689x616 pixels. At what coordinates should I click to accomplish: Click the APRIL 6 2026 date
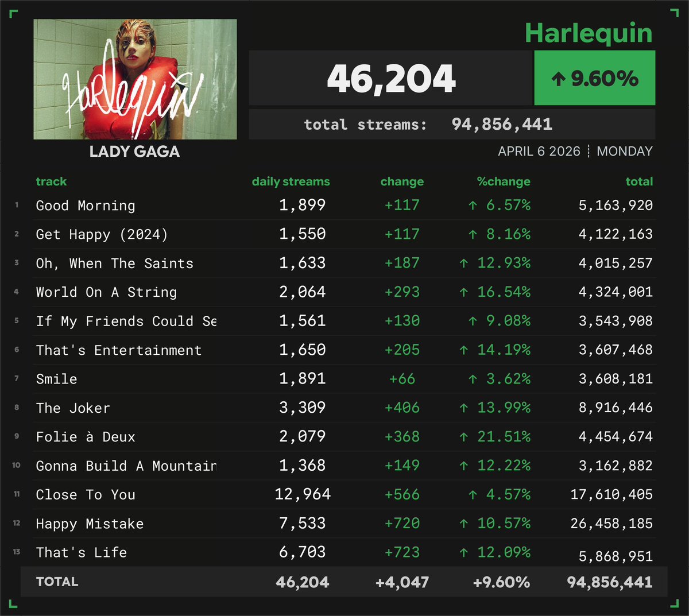pos(539,151)
